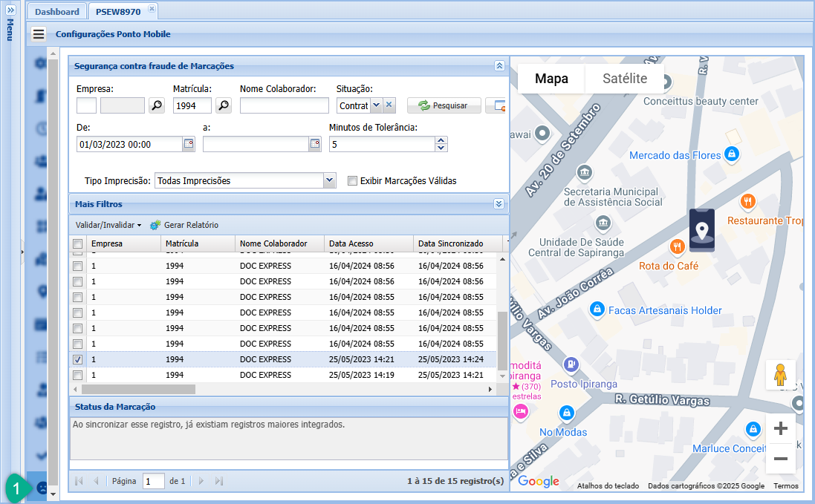Viewport: 815px width, 504px height.
Task: Click the hamburger menu icon
Action: 39,34
